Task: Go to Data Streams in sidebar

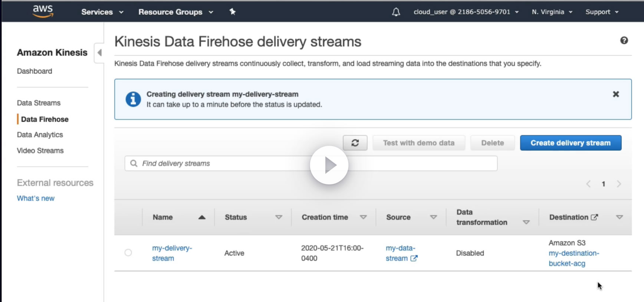Action: pyautogui.click(x=39, y=103)
